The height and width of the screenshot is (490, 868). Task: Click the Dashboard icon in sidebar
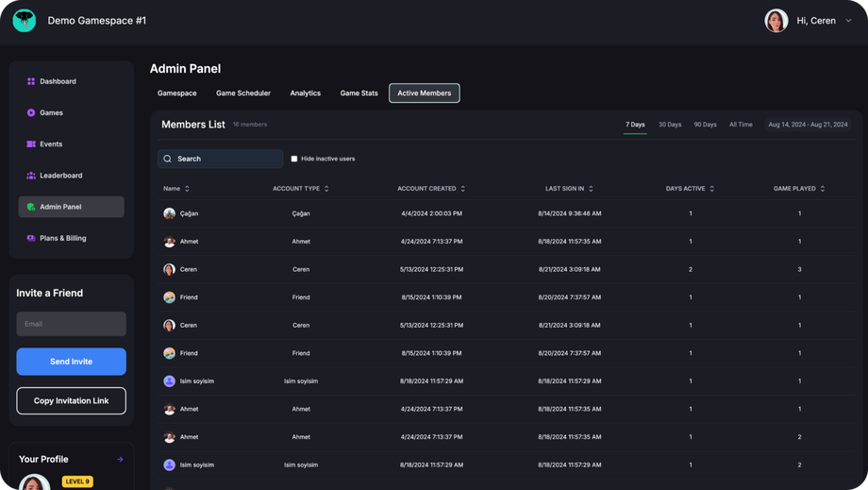coord(31,81)
